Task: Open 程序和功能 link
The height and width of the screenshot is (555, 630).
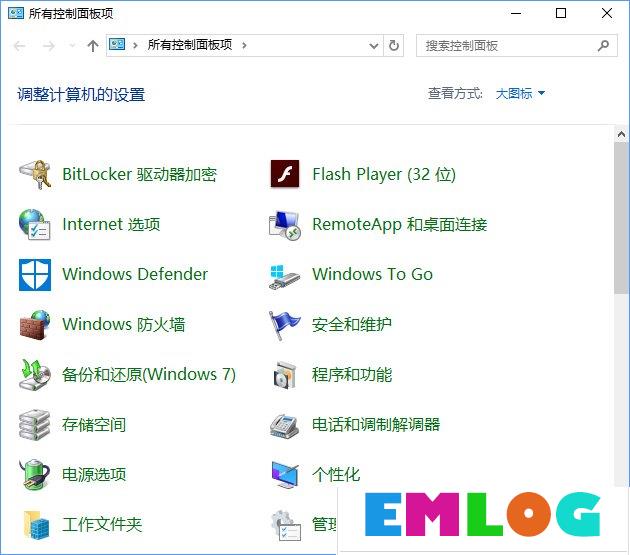Action: pyautogui.click(x=352, y=375)
